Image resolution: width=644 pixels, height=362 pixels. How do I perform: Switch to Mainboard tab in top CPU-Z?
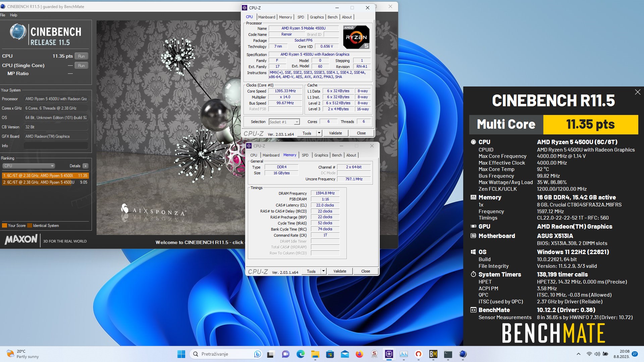tap(267, 17)
